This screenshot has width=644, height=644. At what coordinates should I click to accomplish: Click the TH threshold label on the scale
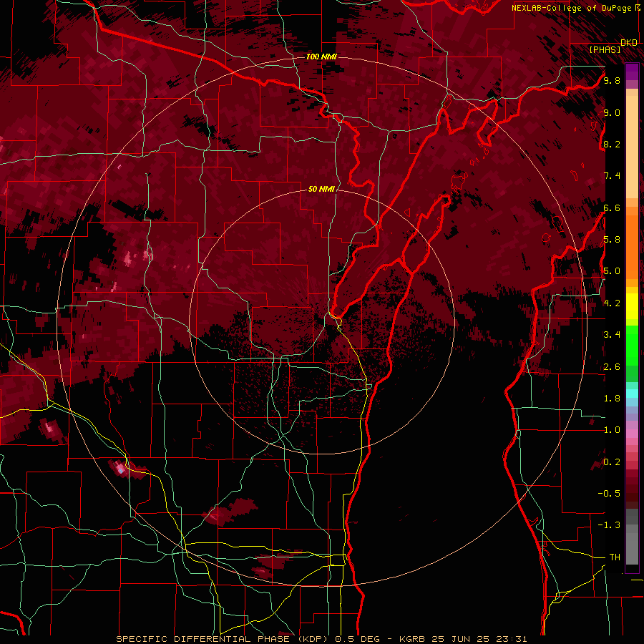[615, 557]
